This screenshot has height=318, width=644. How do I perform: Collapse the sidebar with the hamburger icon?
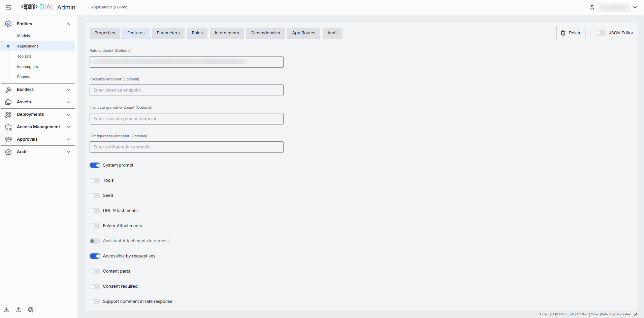pyautogui.click(x=8, y=7)
